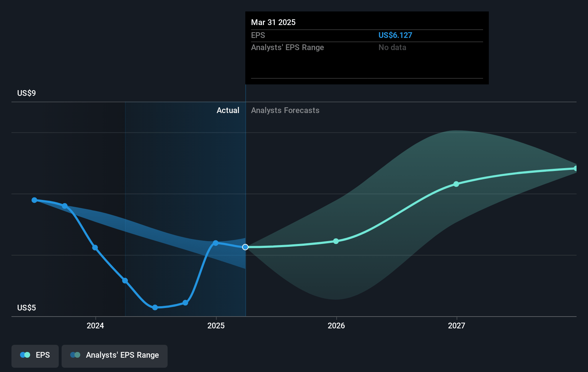Select the 2026 forecast EPS data point
Viewport: 588px width, 372px height.
pos(336,241)
